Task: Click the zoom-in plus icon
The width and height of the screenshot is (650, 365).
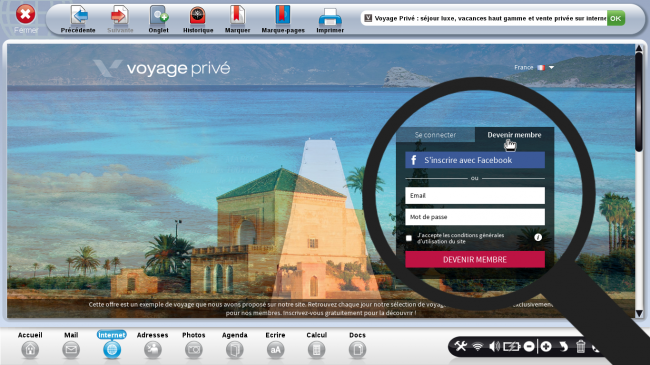Action: (546, 346)
